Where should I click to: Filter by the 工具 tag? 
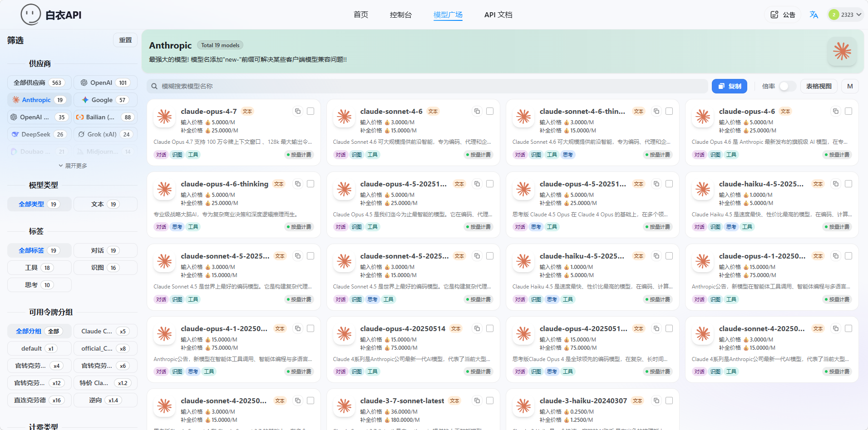[x=39, y=268]
